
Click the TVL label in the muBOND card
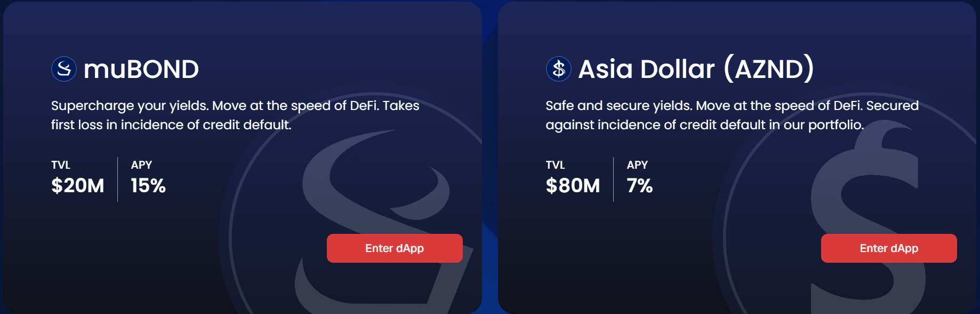(61, 165)
